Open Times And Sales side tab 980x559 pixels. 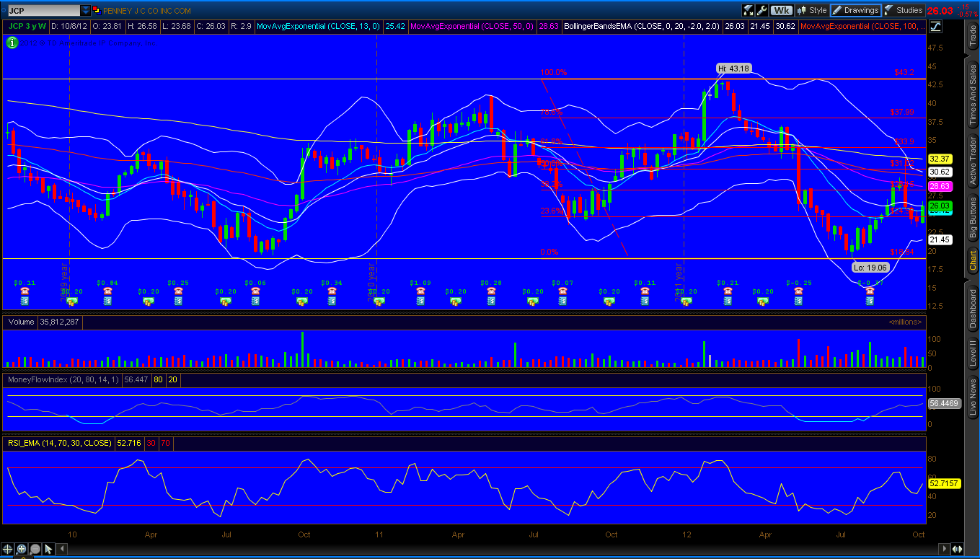(972, 96)
